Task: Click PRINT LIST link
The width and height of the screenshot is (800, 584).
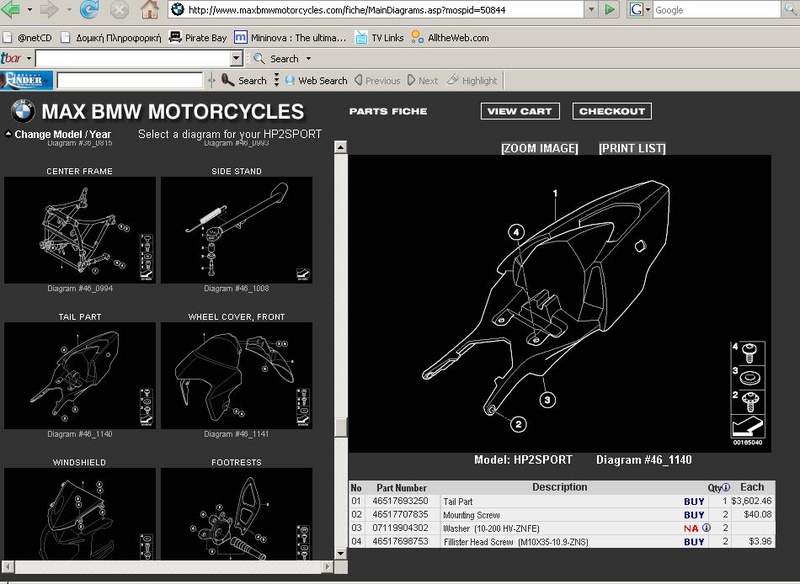Action: [632, 148]
